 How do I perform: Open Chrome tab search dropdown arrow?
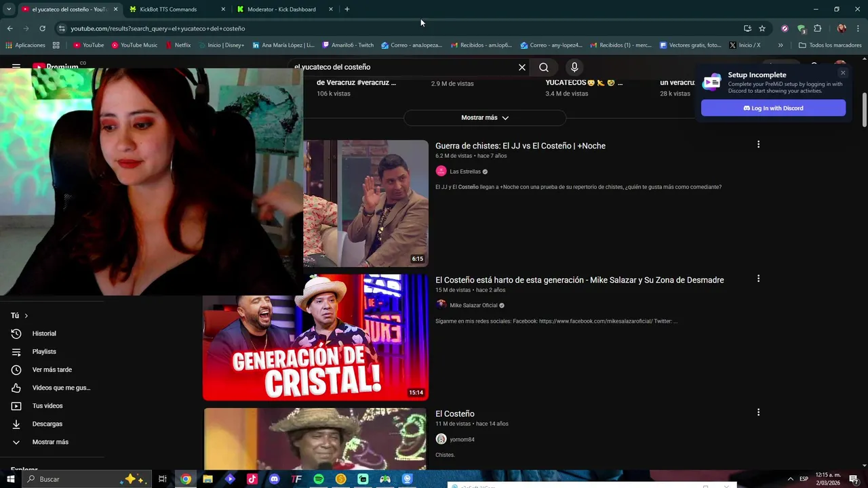[x=9, y=9]
